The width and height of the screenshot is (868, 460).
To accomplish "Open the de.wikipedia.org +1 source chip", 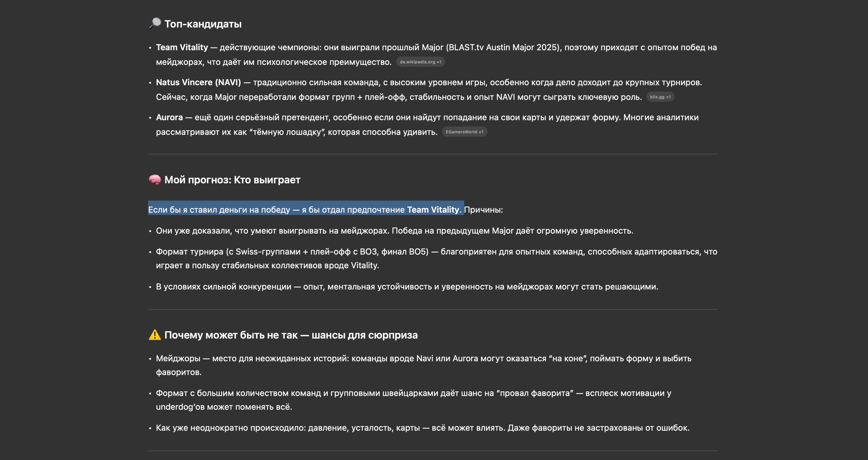I will click(x=420, y=62).
